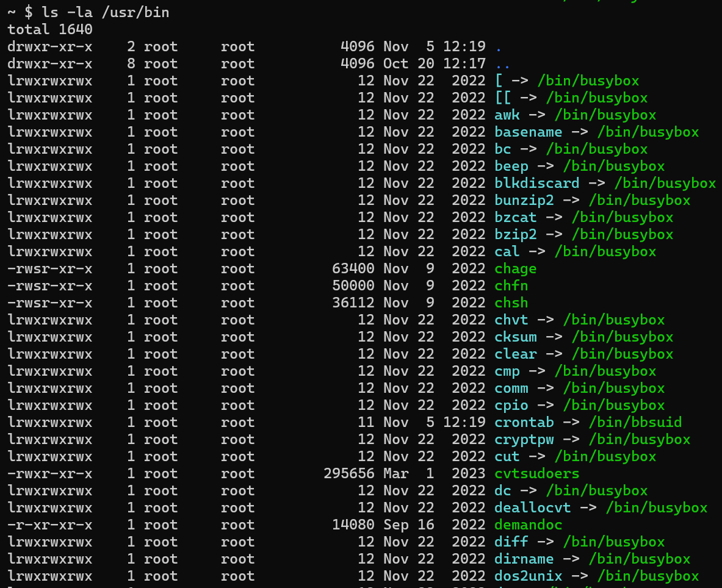Select the chsh file entry
The height and width of the screenshot is (588, 722).
click(x=511, y=303)
